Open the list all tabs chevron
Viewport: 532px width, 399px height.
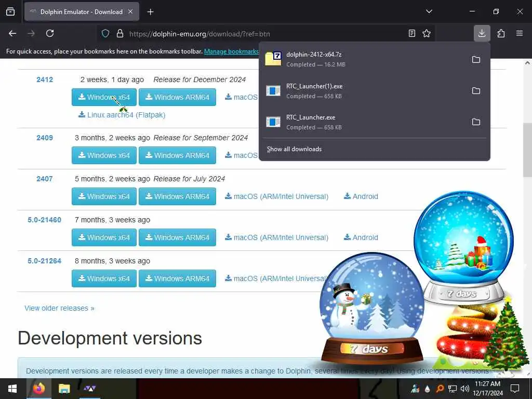(429, 11)
